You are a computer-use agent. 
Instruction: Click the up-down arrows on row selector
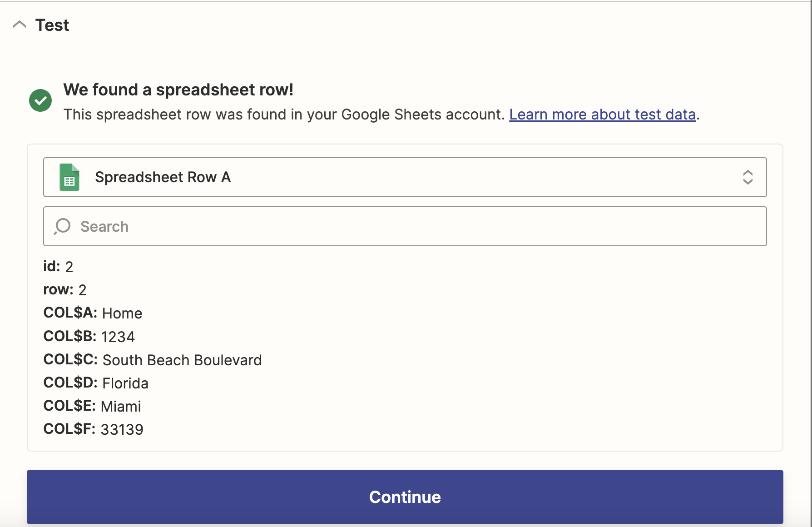coord(748,177)
